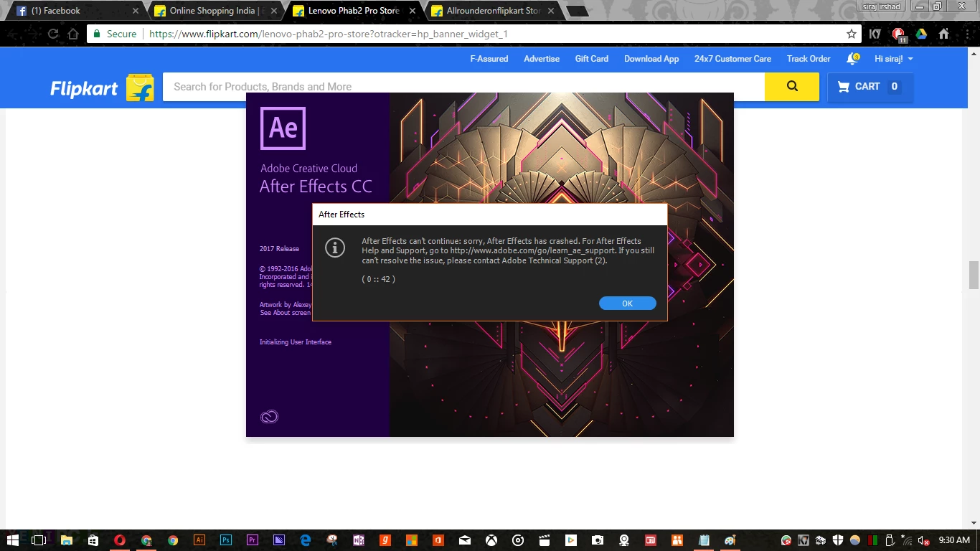This screenshot has width=980, height=551.
Task: Close the Facebook tab
Action: coord(136,11)
